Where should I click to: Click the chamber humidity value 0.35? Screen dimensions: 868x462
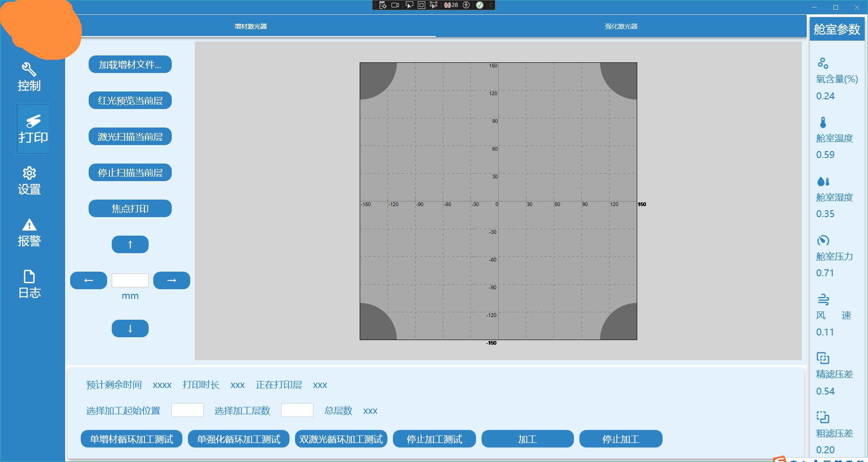pos(825,214)
